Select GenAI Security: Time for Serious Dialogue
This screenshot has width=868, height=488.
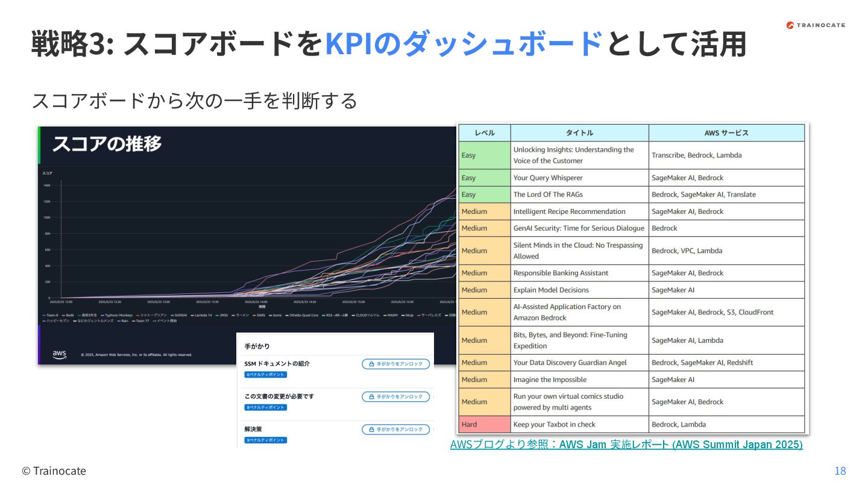(x=579, y=228)
